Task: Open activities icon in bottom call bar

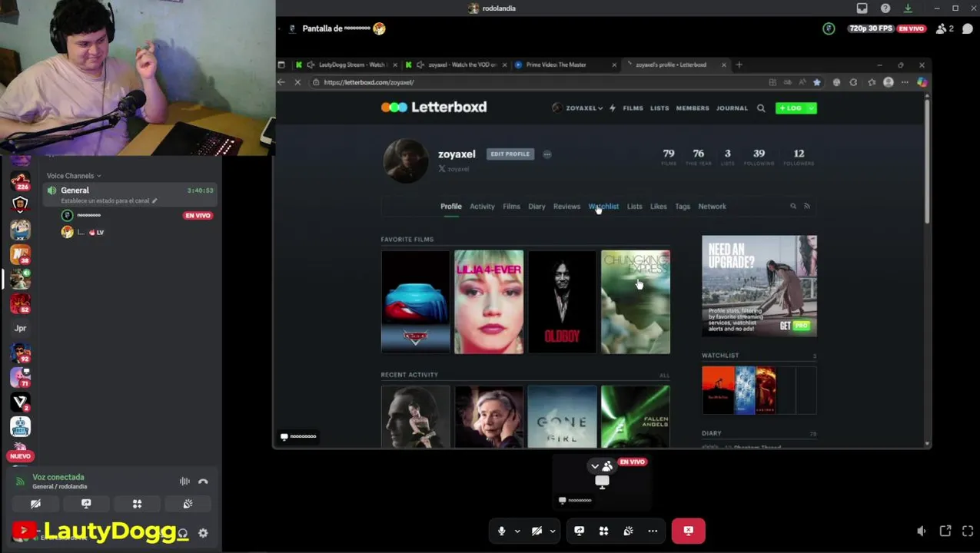Action: click(x=603, y=531)
